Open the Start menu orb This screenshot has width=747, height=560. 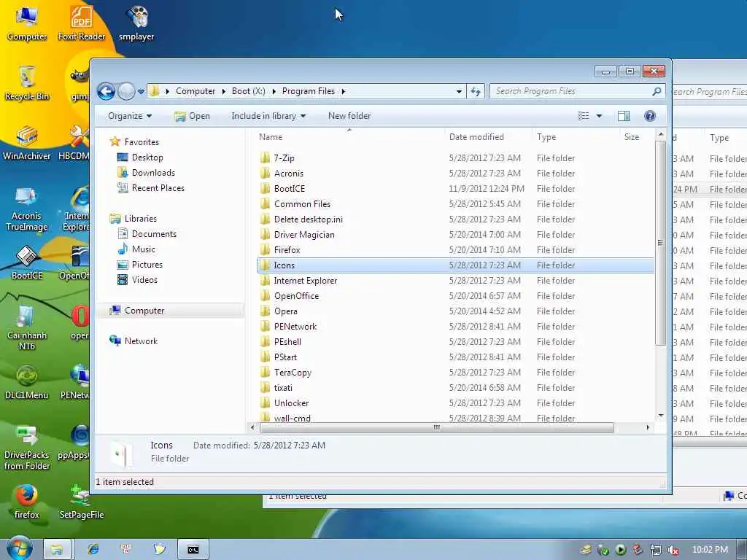point(19,548)
